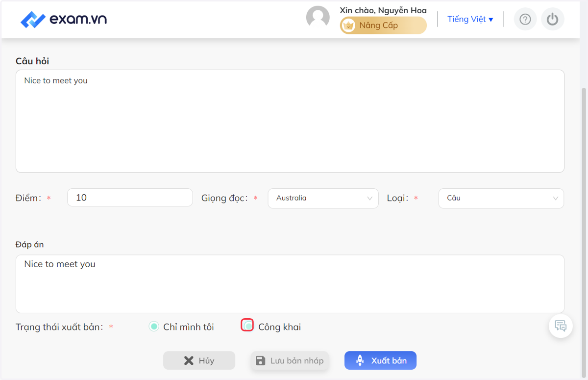Screen dimensions: 588x380
Task: Click the power logout icon
Action: [553, 19]
